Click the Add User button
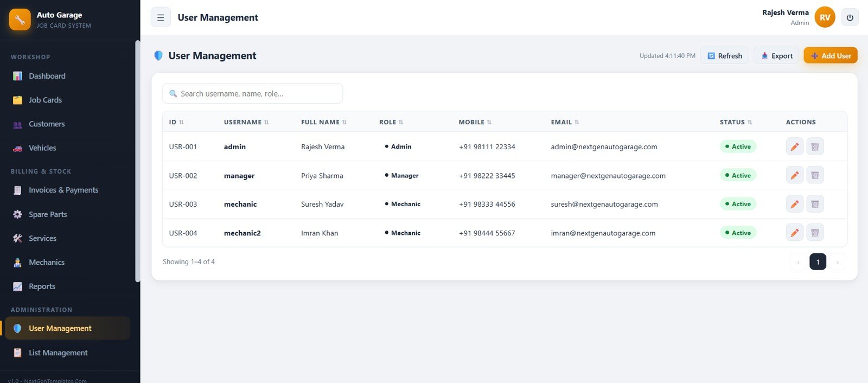This screenshot has height=383, width=868. point(831,55)
